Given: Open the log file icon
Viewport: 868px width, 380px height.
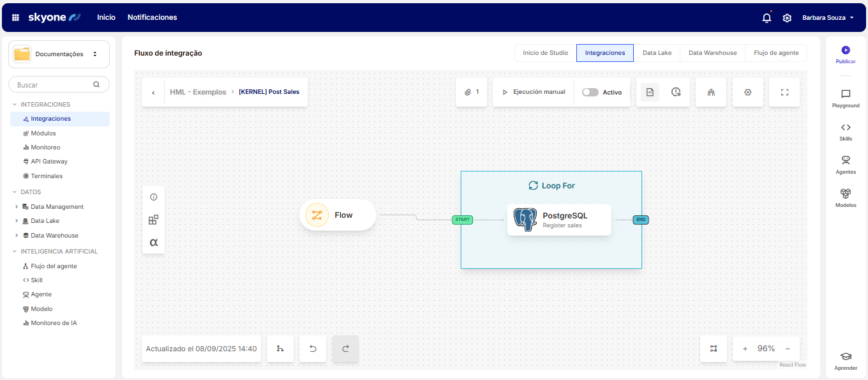Looking at the screenshot, I should (x=650, y=92).
